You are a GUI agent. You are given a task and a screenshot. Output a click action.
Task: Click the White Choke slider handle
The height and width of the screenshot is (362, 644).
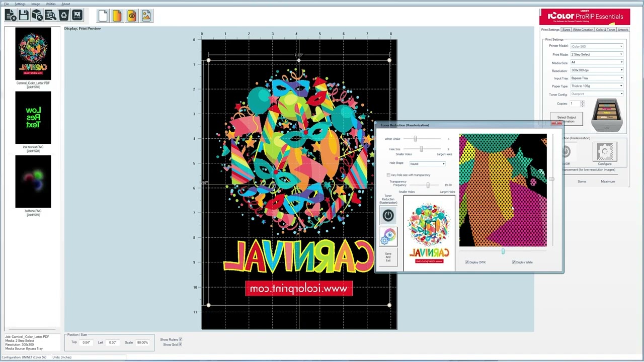click(416, 139)
